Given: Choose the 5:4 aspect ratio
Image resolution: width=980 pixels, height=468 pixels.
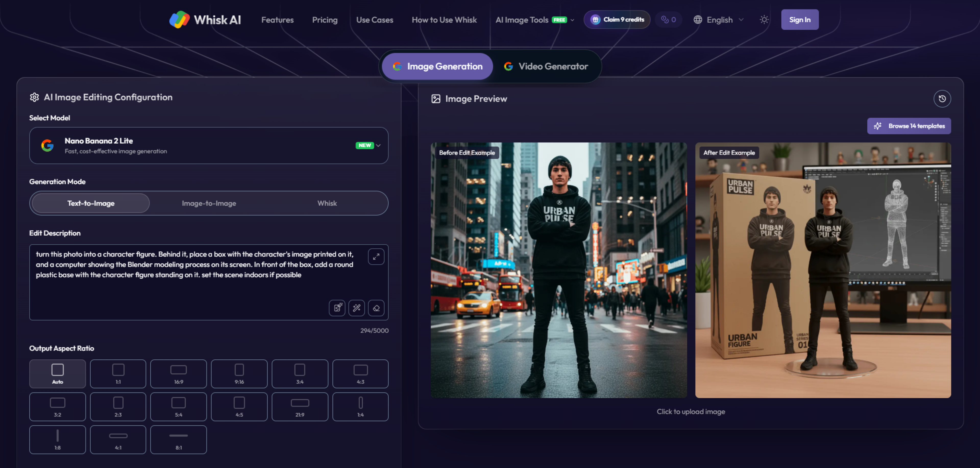Looking at the screenshot, I should coord(178,407).
